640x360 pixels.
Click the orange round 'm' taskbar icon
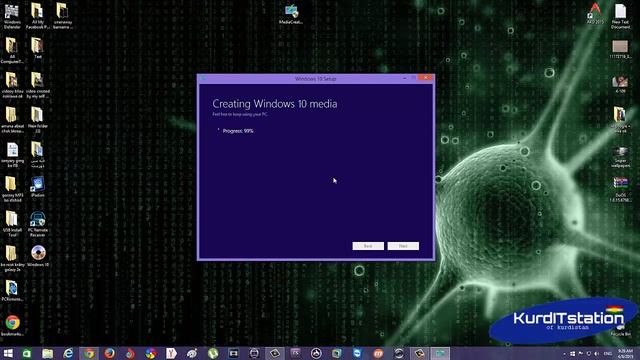point(378,353)
